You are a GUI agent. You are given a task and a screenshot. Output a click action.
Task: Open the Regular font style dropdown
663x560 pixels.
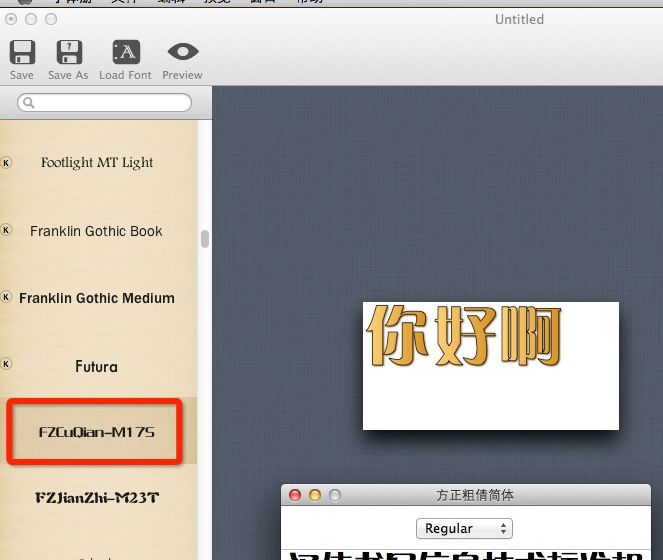(463, 528)
